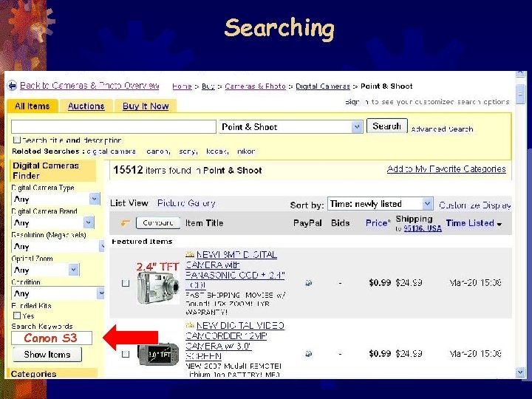
Task: Click the Home breadcrumb link
Action: point(182,86)
